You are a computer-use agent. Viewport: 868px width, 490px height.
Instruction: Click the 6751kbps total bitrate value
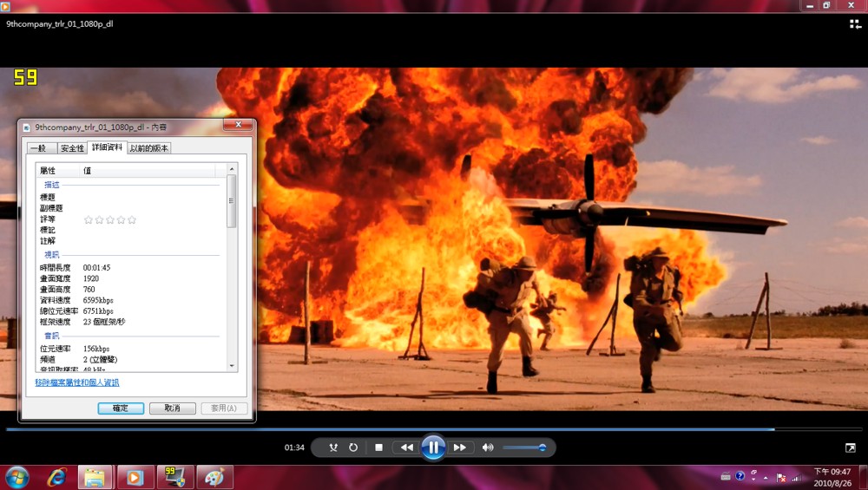pyautogui.click(x=98, y=311)
